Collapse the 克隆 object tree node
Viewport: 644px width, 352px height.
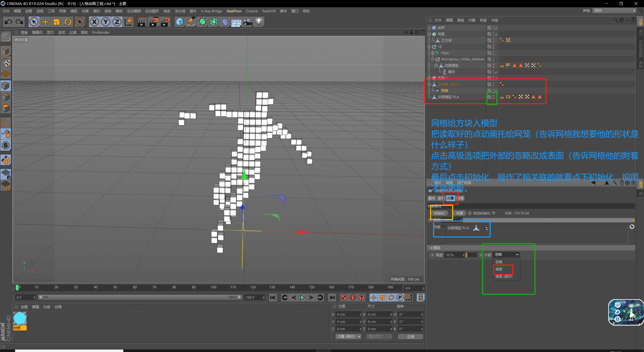point(429,34)
